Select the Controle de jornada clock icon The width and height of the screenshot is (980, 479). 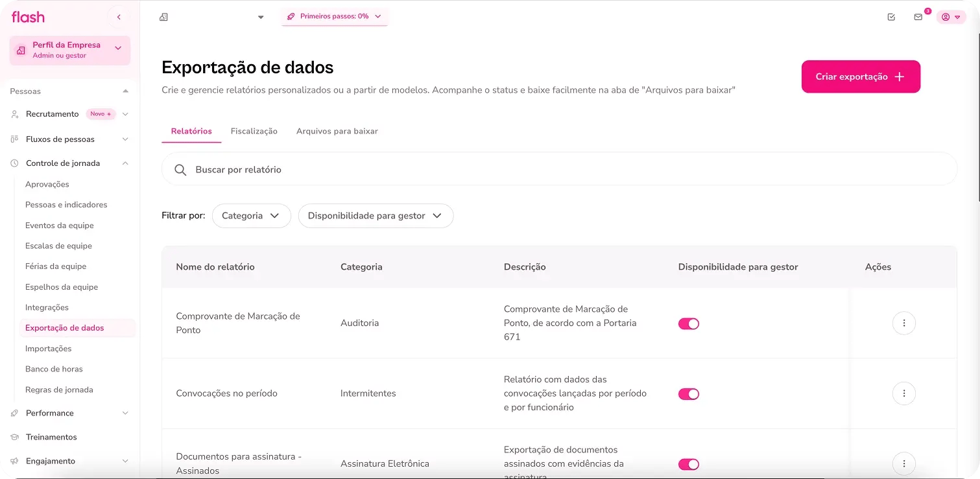(x=14, y=163)
